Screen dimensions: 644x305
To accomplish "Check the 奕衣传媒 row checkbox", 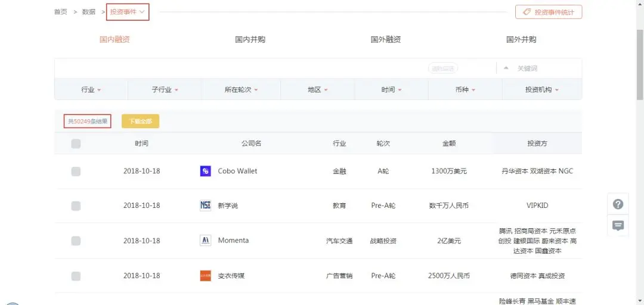I will pyautogui.click(x=76, y=276).
